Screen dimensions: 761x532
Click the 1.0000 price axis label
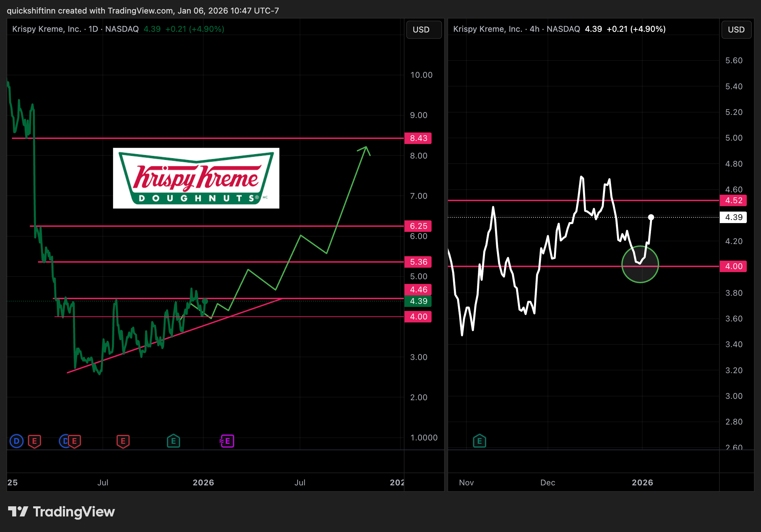pos(424,438)
